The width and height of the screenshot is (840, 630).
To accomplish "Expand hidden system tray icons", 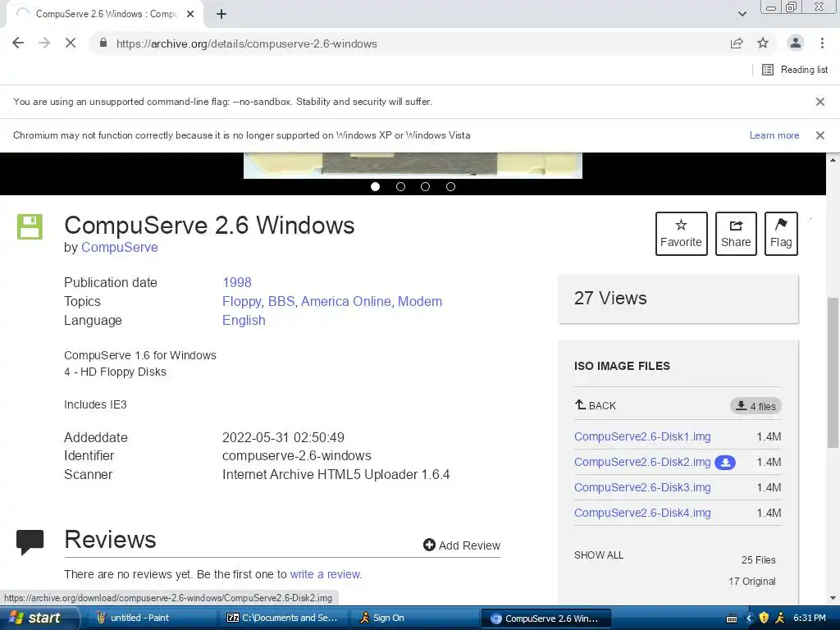I will (x=749, y=619).
